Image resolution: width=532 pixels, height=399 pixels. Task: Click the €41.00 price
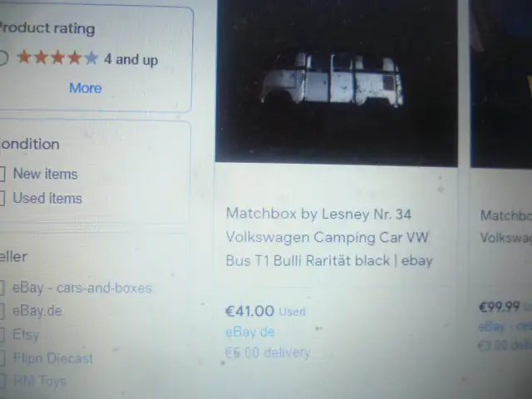[x=249, y=311]
